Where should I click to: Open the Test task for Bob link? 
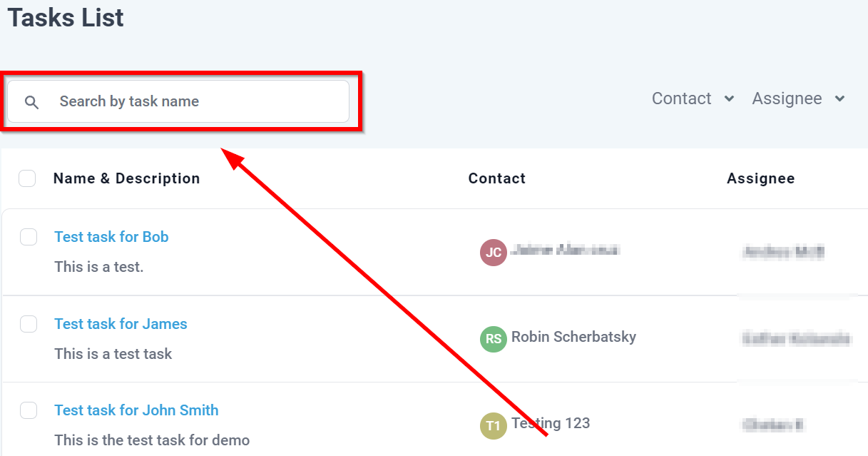[x=111, y=237]
